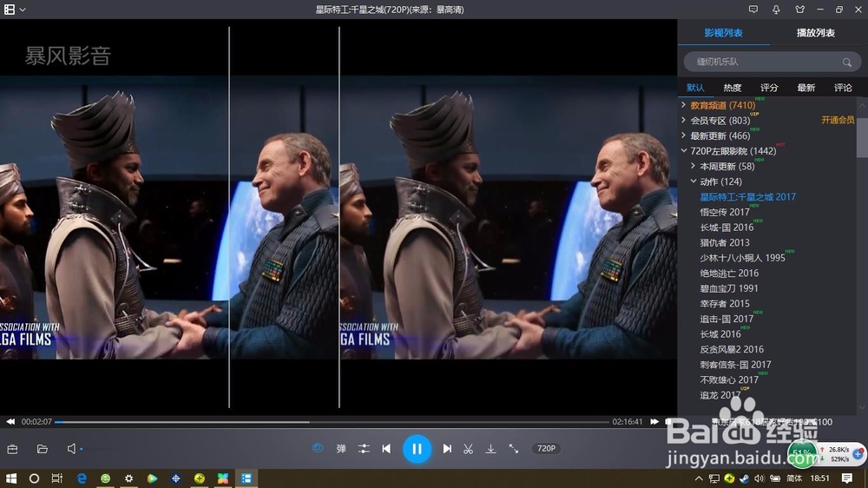The height and width of the screenshot is (488, 868).
Task: Select 悟空传 2017 in list
Action: [x=725, y=212]
